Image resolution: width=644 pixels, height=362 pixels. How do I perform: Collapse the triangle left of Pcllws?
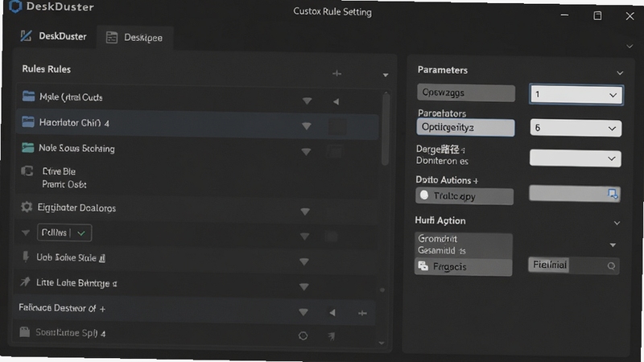point(26,232)
